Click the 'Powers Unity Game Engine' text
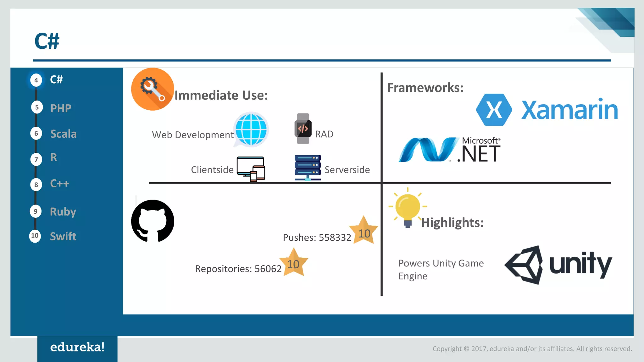644x362 pixels. (x=441, y=270)
